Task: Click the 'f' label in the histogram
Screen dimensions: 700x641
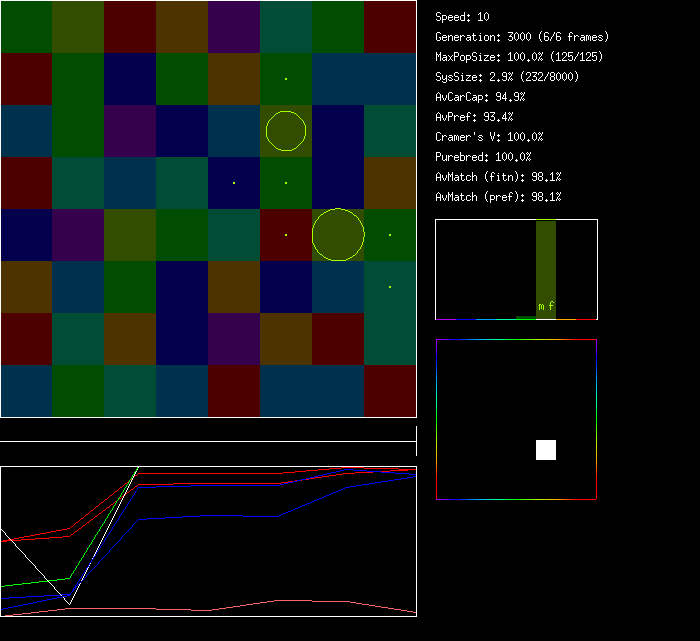Action: point(551,306)
